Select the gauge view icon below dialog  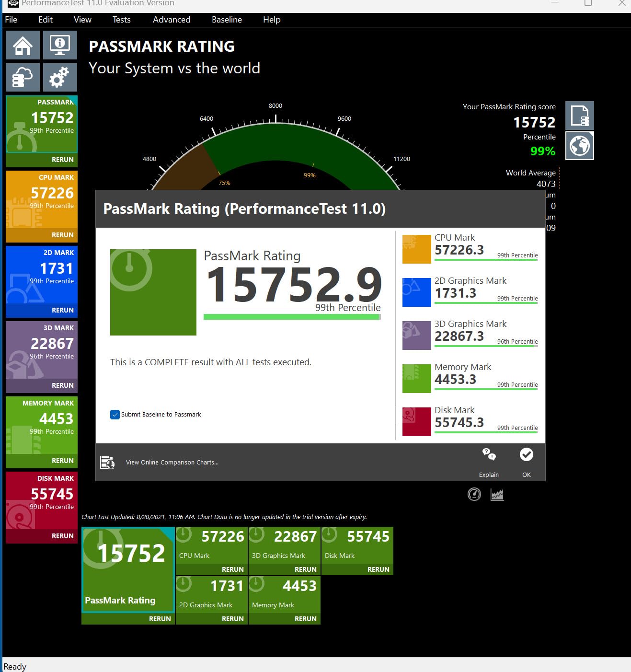474,494
